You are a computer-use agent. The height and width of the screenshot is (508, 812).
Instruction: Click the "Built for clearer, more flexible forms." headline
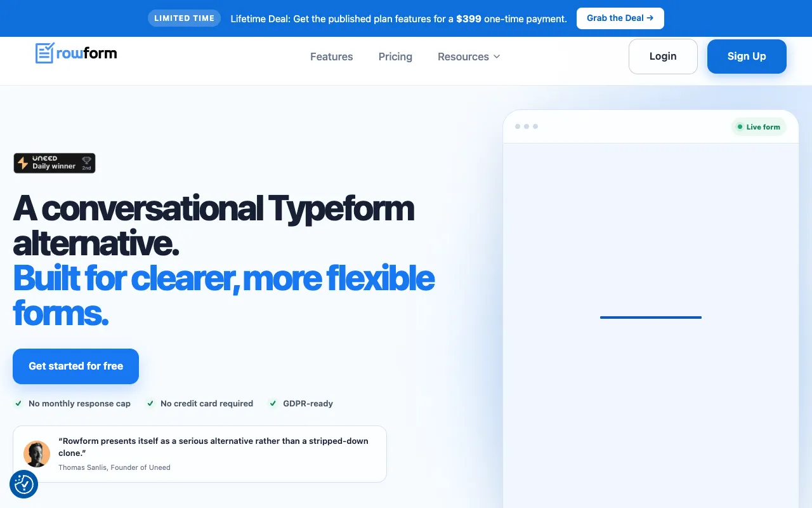pyautogui.click(x=224, y=295)
